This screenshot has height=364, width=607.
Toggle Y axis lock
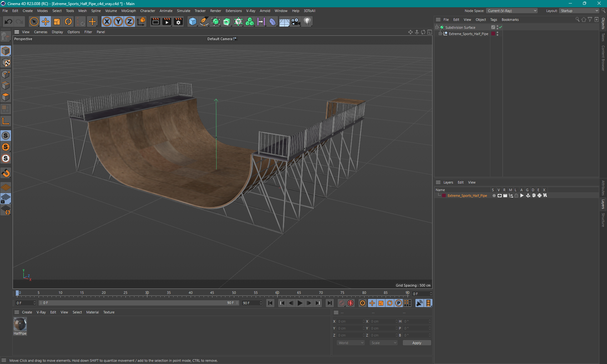[118, 21]
